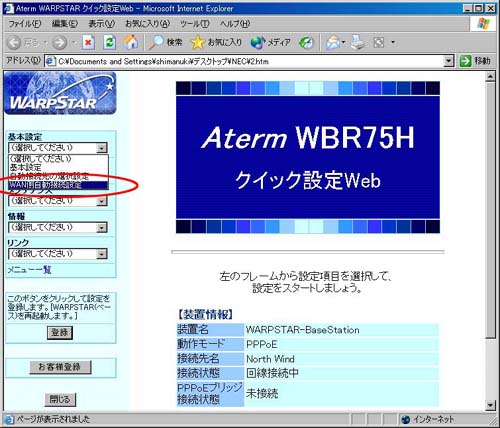This screenshot has width=500, height=428.
Task: Click the North Wind value cell
Action: click(341, 359)
